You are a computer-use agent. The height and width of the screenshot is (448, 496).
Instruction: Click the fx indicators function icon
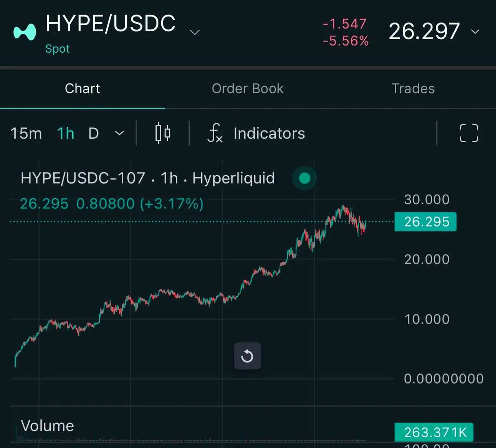click(215, 133)
